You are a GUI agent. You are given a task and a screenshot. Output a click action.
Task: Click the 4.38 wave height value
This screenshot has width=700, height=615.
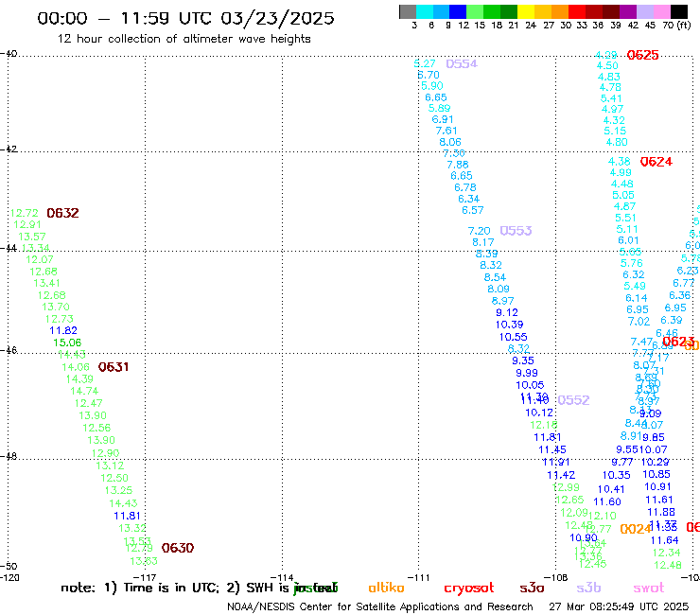[620, 162]
